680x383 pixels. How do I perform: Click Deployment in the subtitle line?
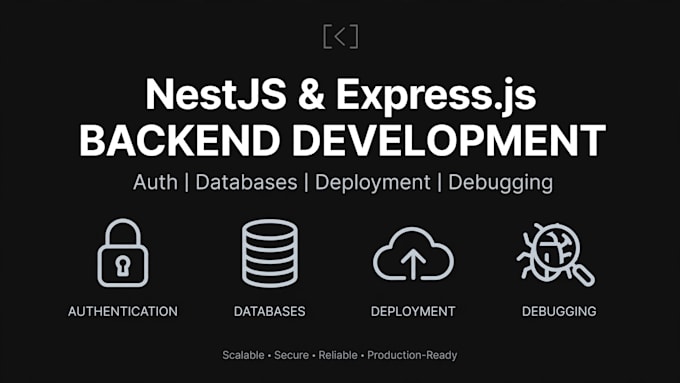pos(373,183)
